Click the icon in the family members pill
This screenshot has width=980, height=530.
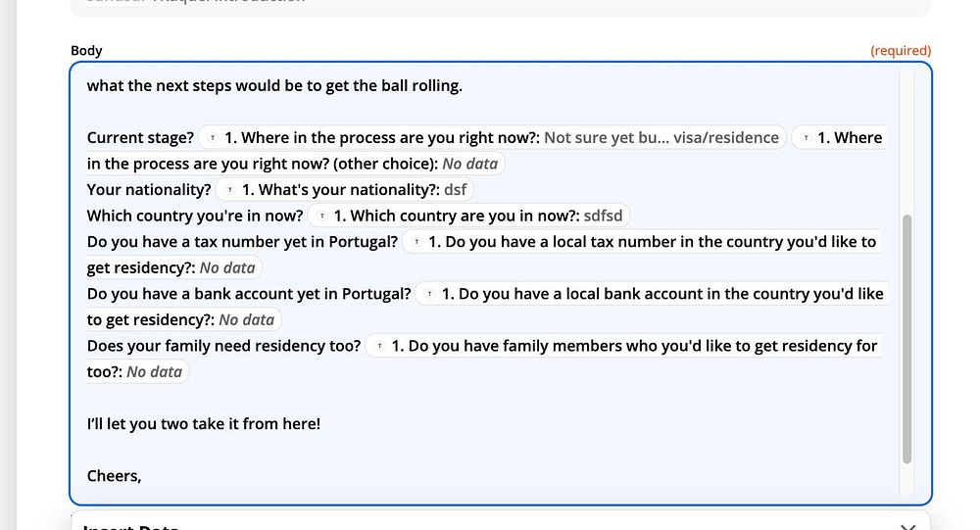(380, 346)
